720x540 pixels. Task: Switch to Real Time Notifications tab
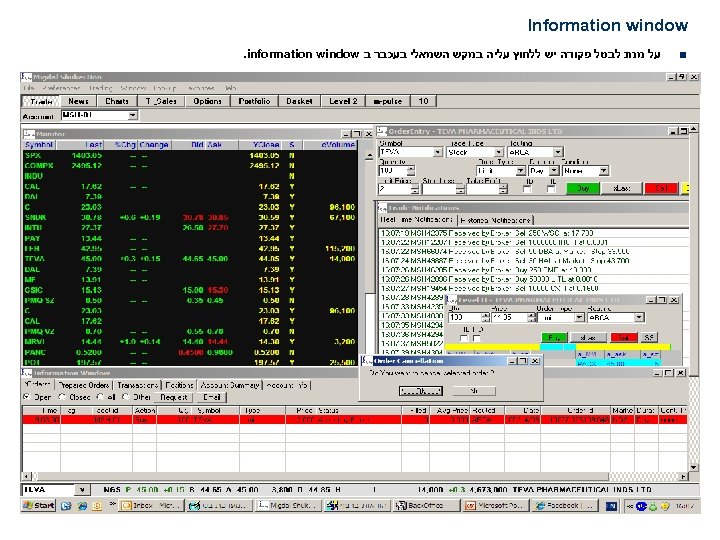click(x=417, y=220)
